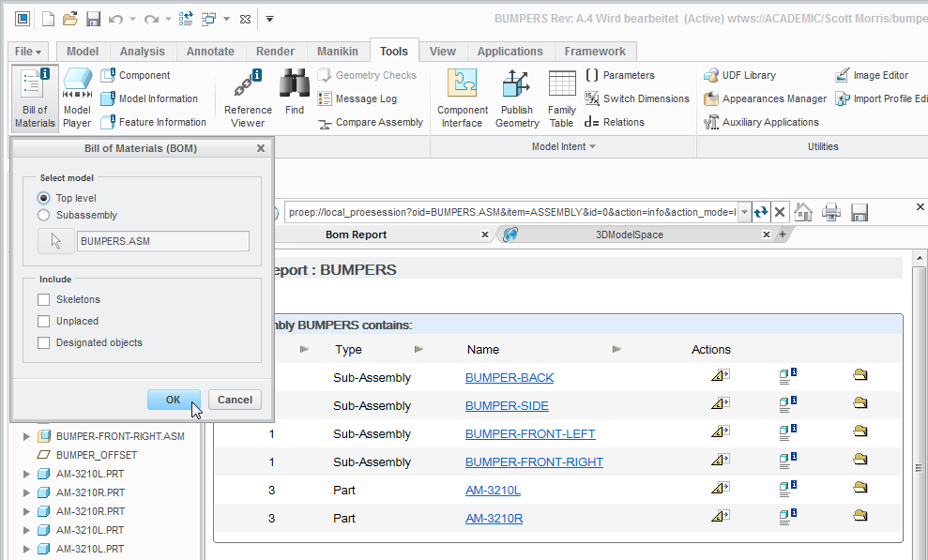The image size is (928, 560).
Task: Open the browser address dropdown arrow
Action: tap(744, 212)
